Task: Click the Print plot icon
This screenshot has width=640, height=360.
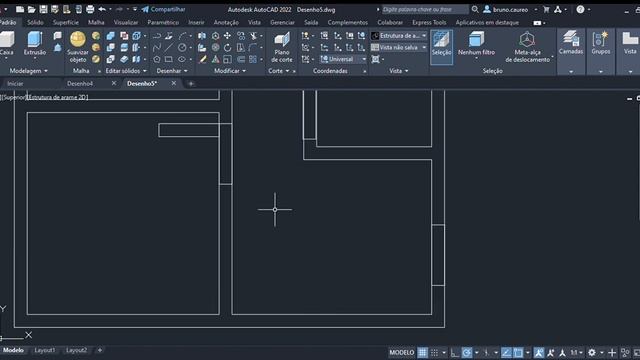Action: click(x=90, y=9)
